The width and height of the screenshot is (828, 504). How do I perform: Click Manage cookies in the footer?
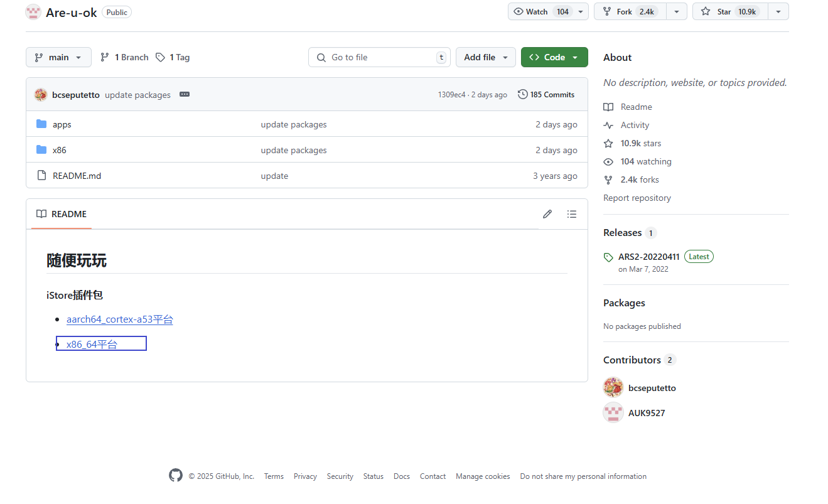coord(483,476)
